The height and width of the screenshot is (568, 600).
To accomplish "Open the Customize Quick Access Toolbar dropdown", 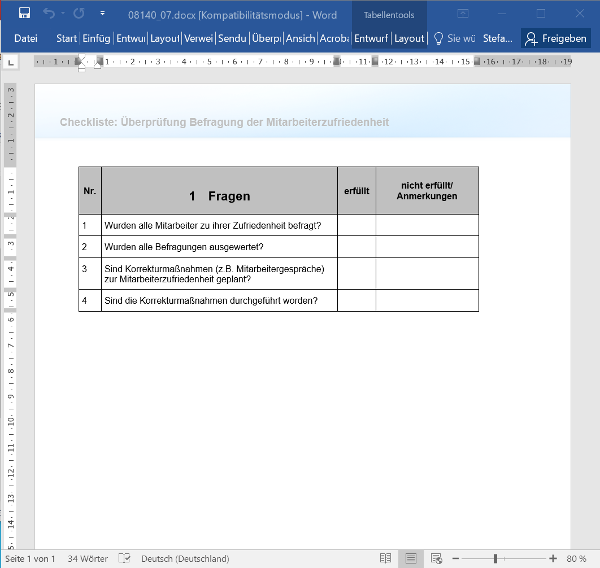I will pyautogui.click(x=102, y=14).
